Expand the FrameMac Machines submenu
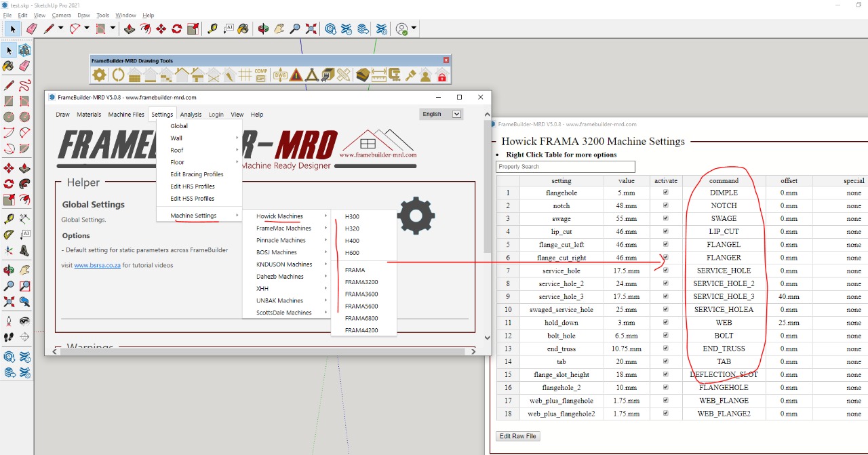 (286, 229)
